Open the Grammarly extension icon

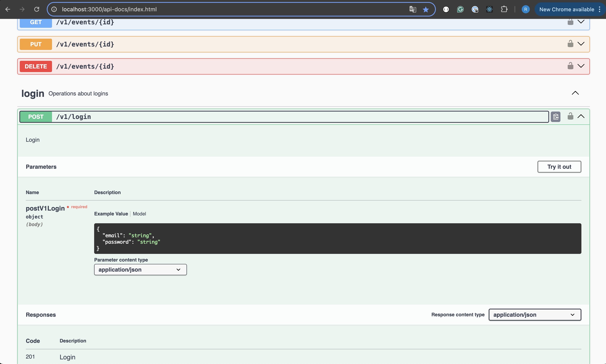click(x=460, y=9)
